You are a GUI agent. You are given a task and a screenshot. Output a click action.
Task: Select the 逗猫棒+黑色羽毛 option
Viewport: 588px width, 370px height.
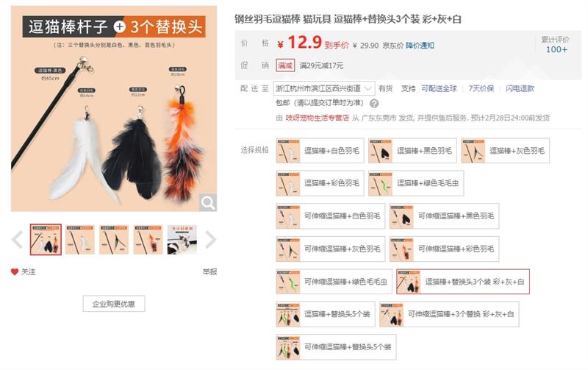[412, 151]
